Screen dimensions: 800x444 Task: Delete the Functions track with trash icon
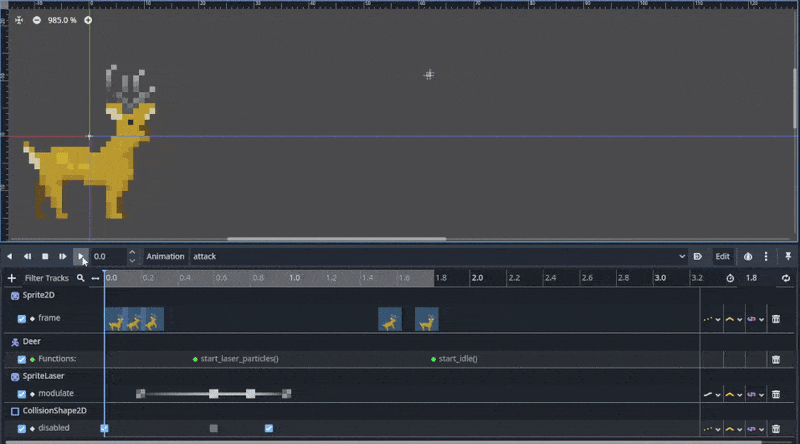click(x=776, y=359)
